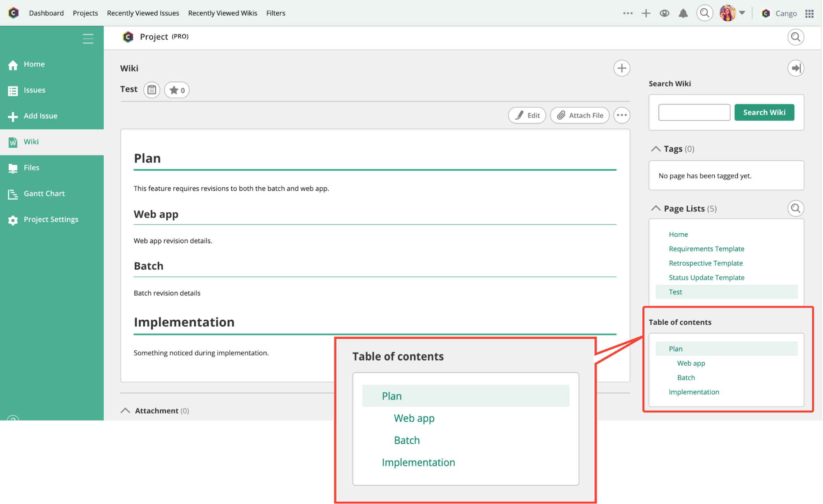Click the Search Wiki text field

[694, 112]
